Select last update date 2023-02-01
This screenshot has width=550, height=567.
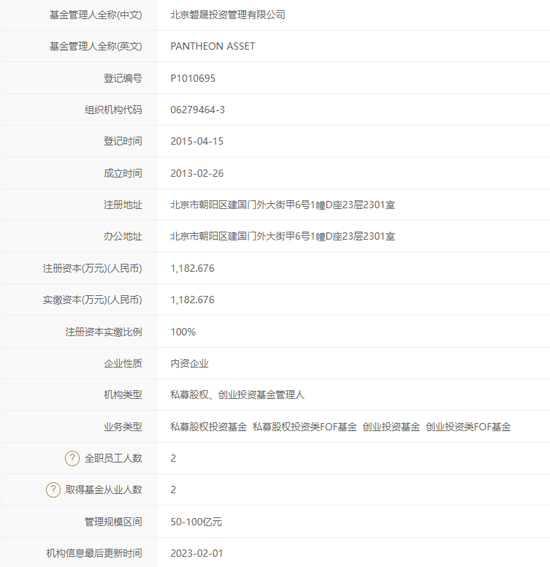(197, 553)
